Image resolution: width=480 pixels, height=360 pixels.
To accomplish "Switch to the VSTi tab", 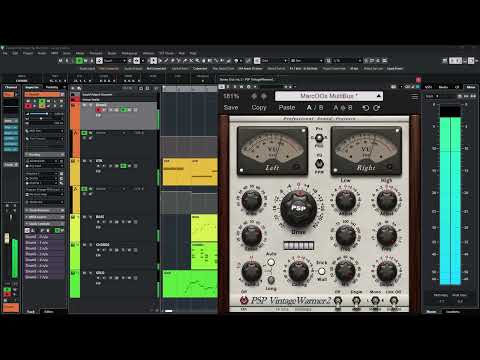I will pyautogui.click(x=428, y=87).
